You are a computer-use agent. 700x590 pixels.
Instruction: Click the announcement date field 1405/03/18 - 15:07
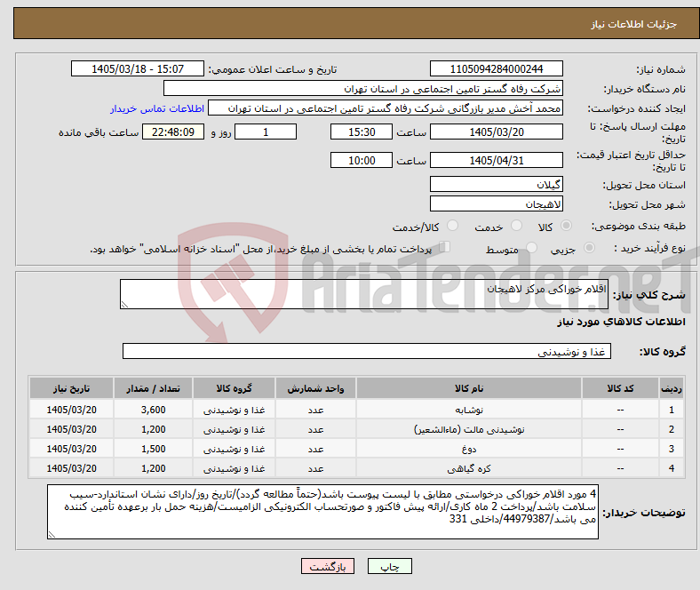(138, 68)
